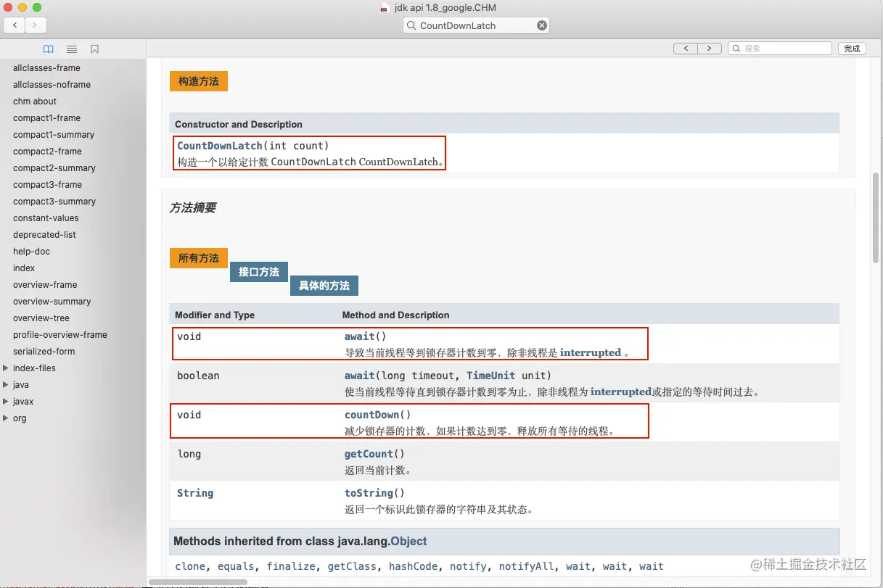Open the toString() method link
The width and height of the screenshot is (883, 588).
369,493
